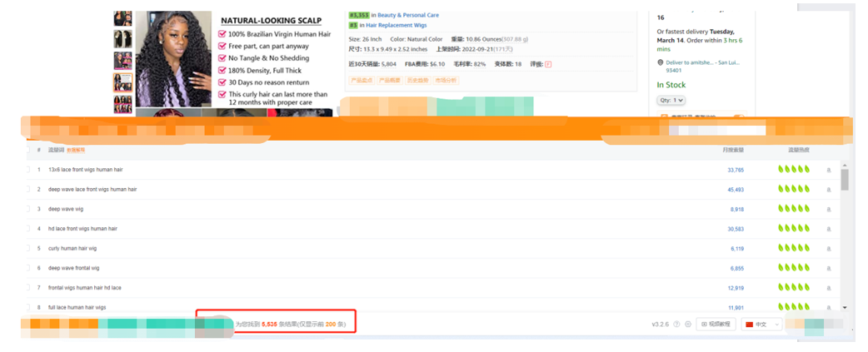Select the highlighted orange-bordered product thumbnail

[123, 83]
